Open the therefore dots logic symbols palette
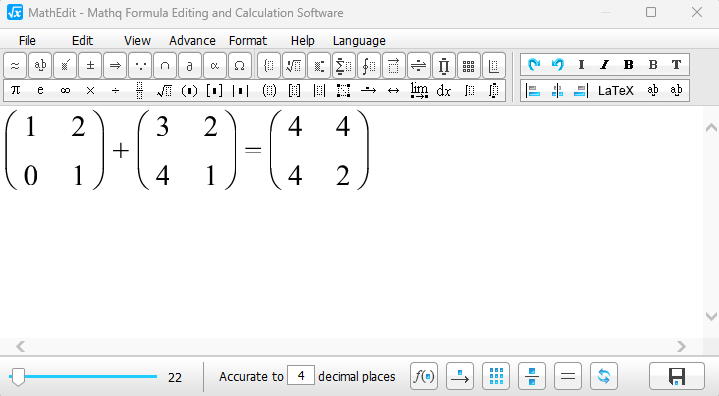The height and width of the screenshot is (396, 719). (140, 66)
